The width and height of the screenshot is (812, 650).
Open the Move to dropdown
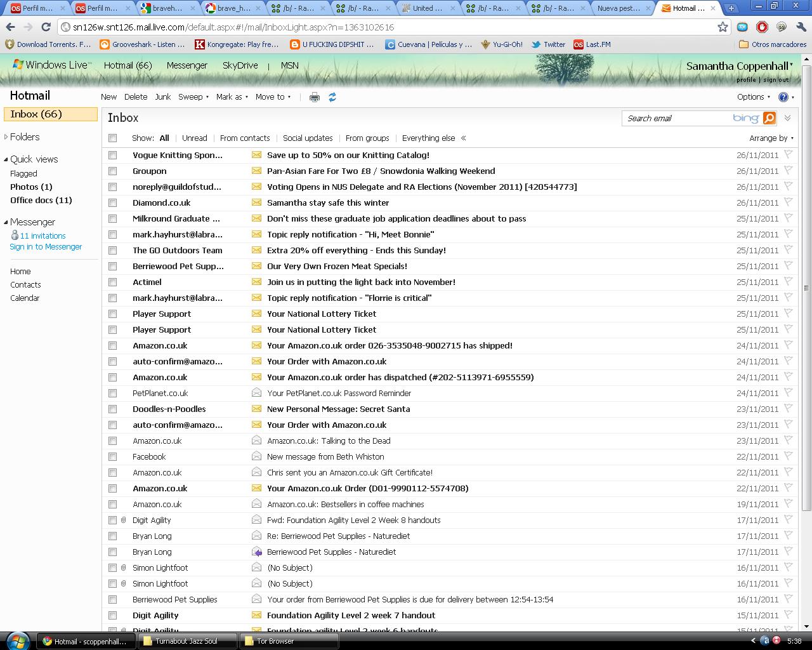273,97
